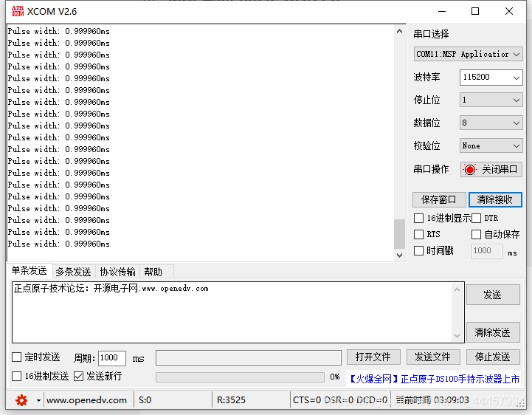
Task: Switch to the 多条发送 tab
Action: [73, 272]
